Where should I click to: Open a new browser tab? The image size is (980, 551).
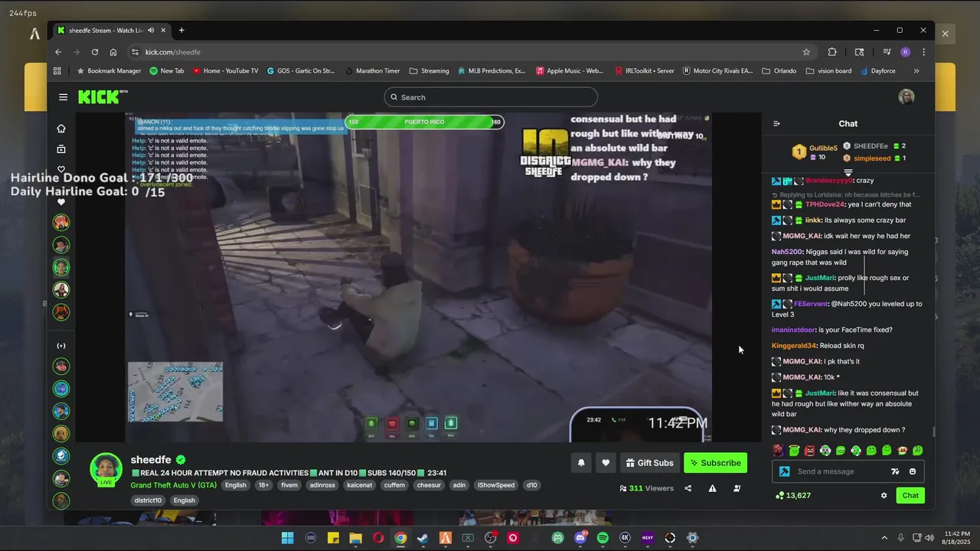[x=181, y=31]
